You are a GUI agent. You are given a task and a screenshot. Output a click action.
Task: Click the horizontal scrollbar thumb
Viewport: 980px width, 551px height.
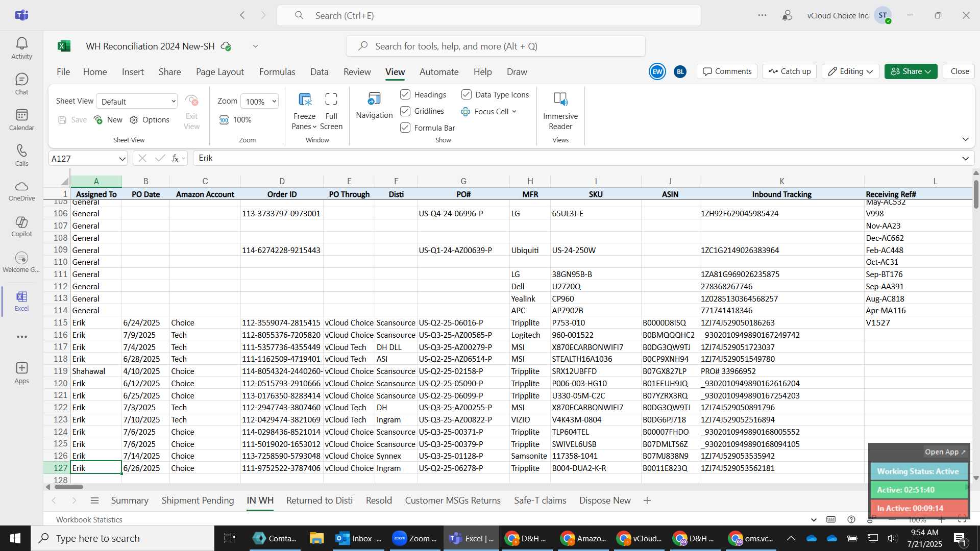68,487
